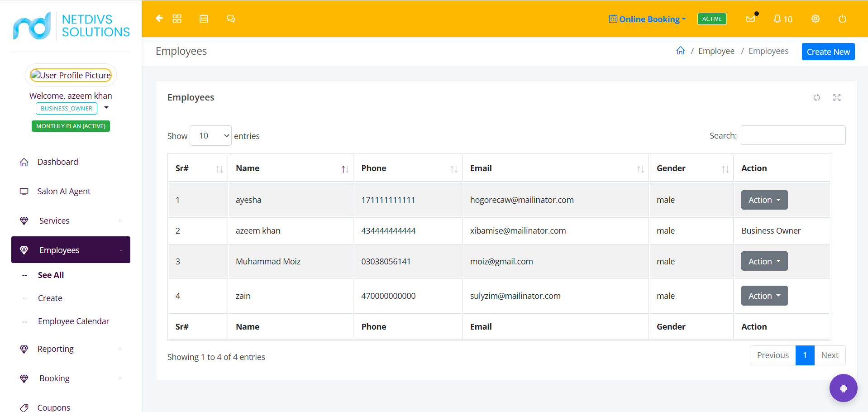Open Salon AI Agent menu item
This screenshot has height=412, width=868.
64,192
